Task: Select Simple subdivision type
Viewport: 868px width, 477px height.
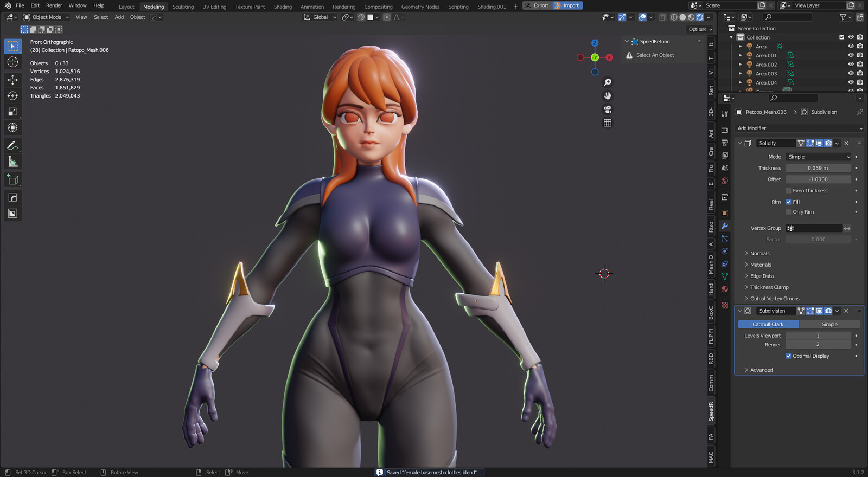Action: [x=829, y=324]
